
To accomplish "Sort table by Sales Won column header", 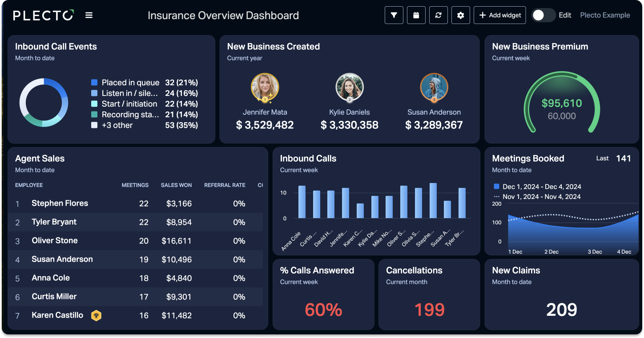I will coord(176,185).
